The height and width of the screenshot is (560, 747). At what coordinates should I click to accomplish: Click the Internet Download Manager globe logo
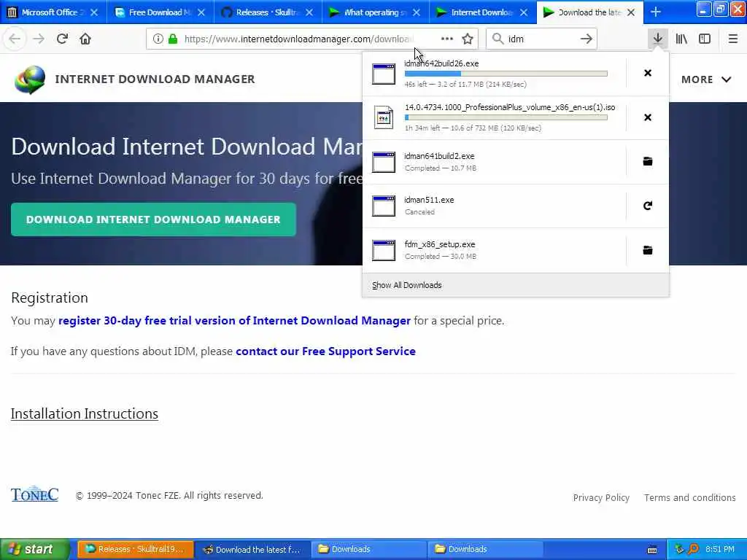(x=29, y=79)
